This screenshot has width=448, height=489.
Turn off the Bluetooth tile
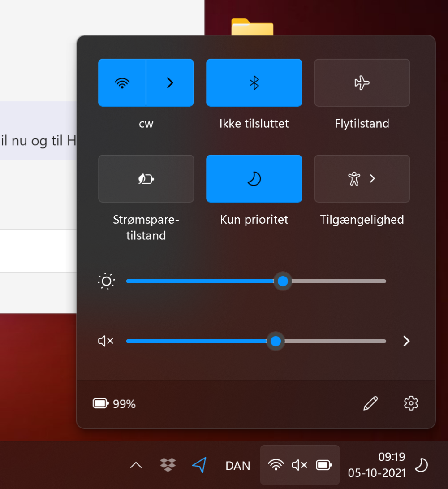pos(254,82)
